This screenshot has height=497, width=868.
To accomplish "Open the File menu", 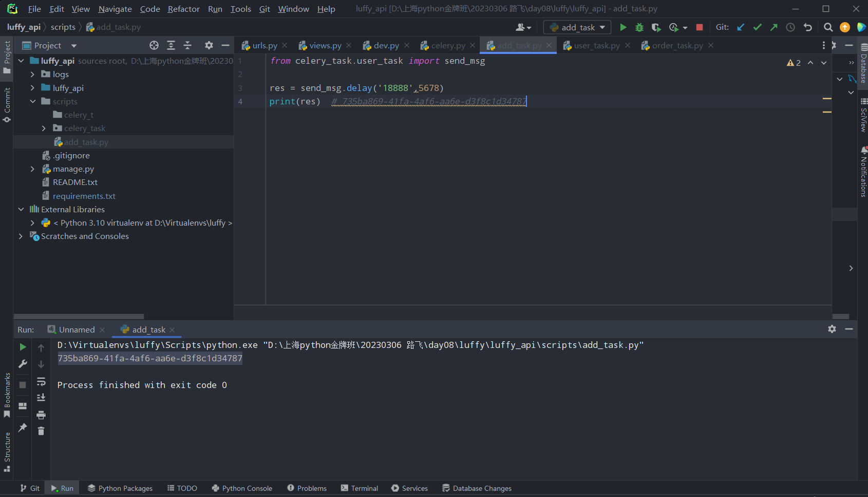I will tap(34, 9).
